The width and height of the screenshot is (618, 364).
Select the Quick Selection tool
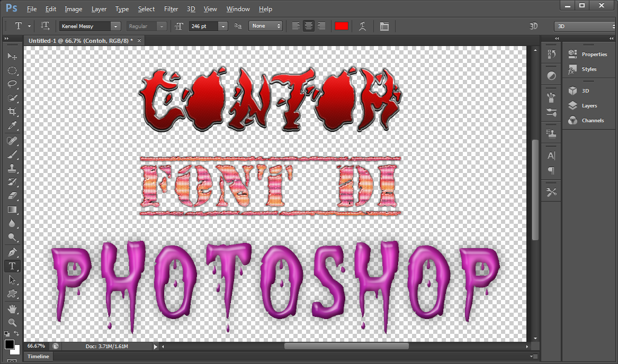pyautogui.click(x=12, y=98)
